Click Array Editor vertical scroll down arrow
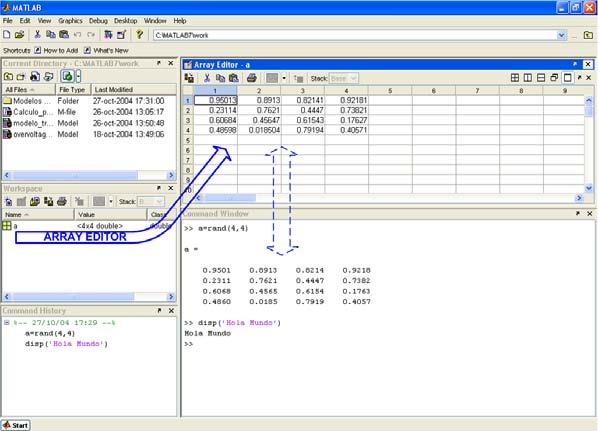 pos(588,188)
